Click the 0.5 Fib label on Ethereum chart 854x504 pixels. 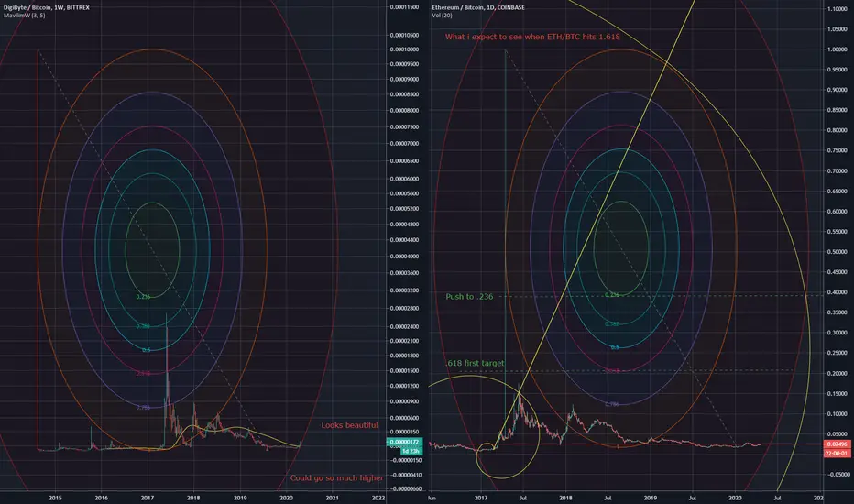(x=615, y=347)
